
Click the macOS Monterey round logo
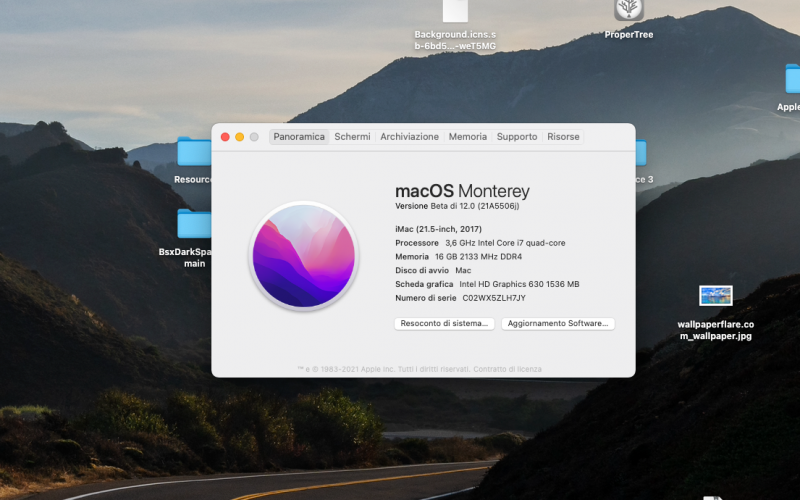(304, 255)
